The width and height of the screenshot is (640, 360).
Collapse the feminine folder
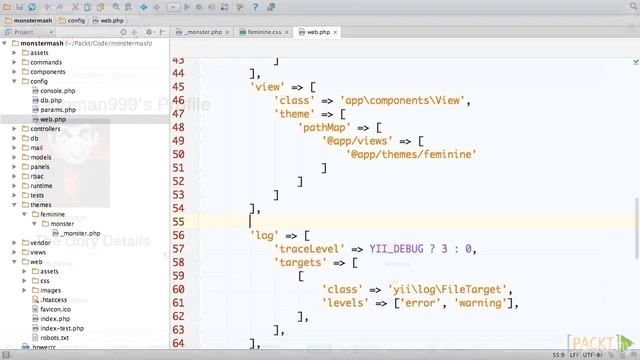(24, 214)
